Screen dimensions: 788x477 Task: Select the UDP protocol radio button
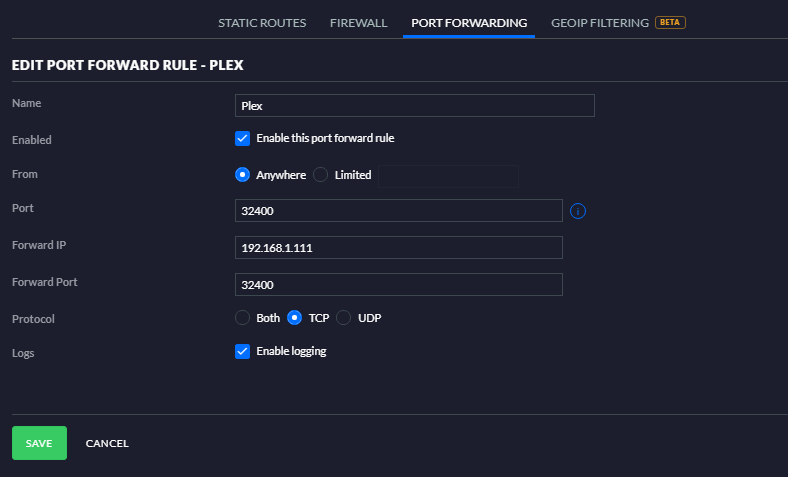343,318
